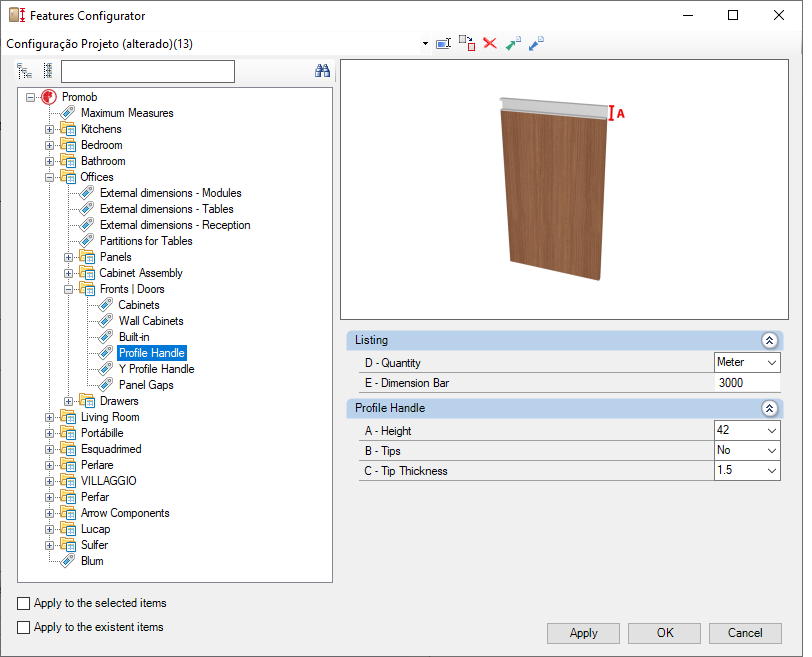Expand the Panels tree node
The height and width of the screenshot is (657, 812).
(68, 257)
